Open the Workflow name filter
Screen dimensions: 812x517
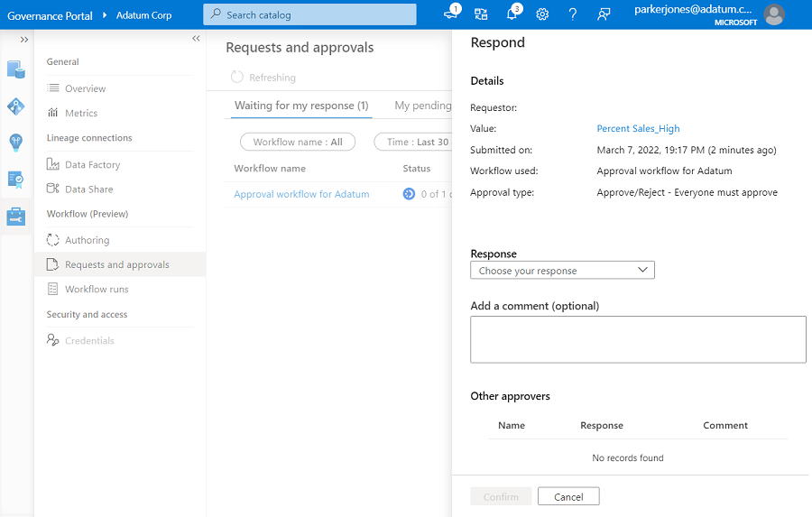[x=298, y=143]
